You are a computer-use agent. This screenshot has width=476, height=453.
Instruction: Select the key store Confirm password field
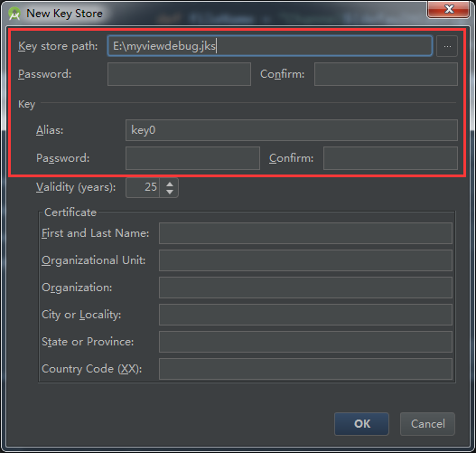click(x=386, y=74)
